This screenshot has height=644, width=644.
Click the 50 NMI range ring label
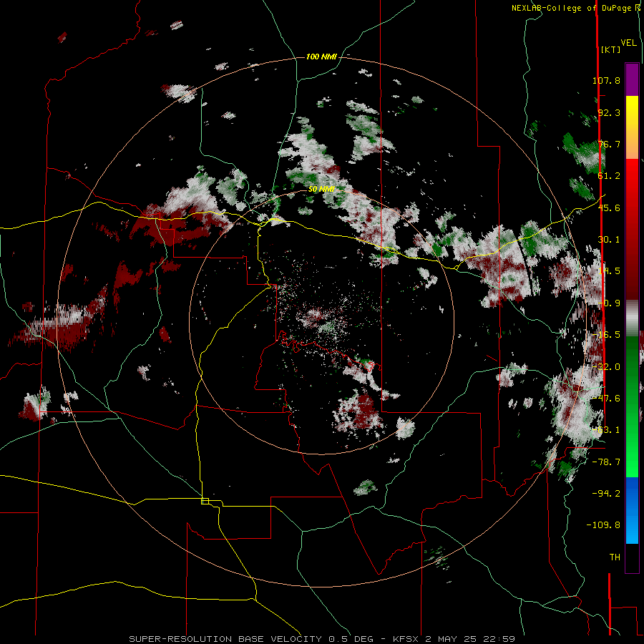(321, 189)
